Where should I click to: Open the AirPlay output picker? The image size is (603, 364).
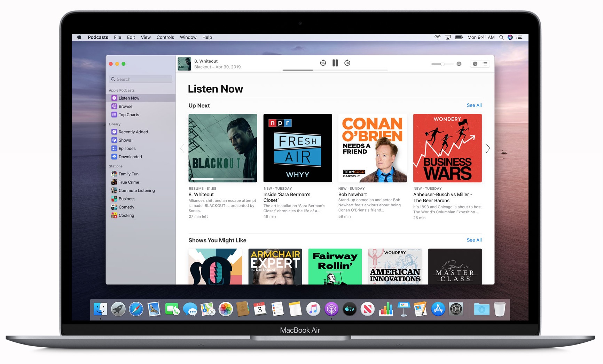459,64
